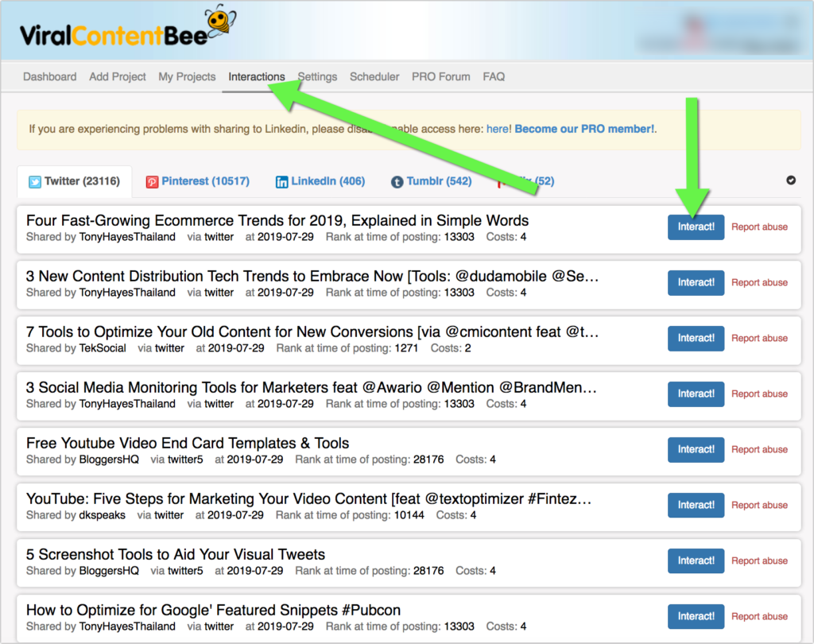The image size is (814, 644).
Task: Click Interact! for Four Fast-Growing Ecommerce Trends
Action: pos(696,227)
